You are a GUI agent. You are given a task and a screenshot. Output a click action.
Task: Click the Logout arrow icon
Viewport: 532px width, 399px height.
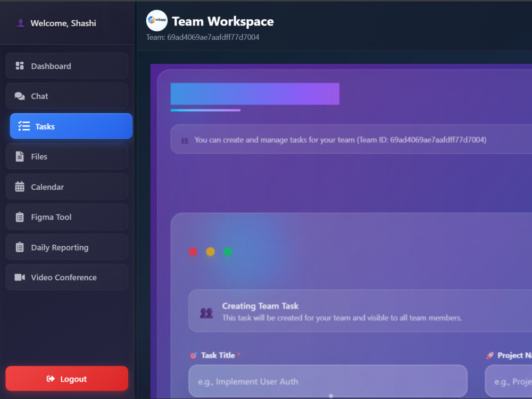(51, 379)
